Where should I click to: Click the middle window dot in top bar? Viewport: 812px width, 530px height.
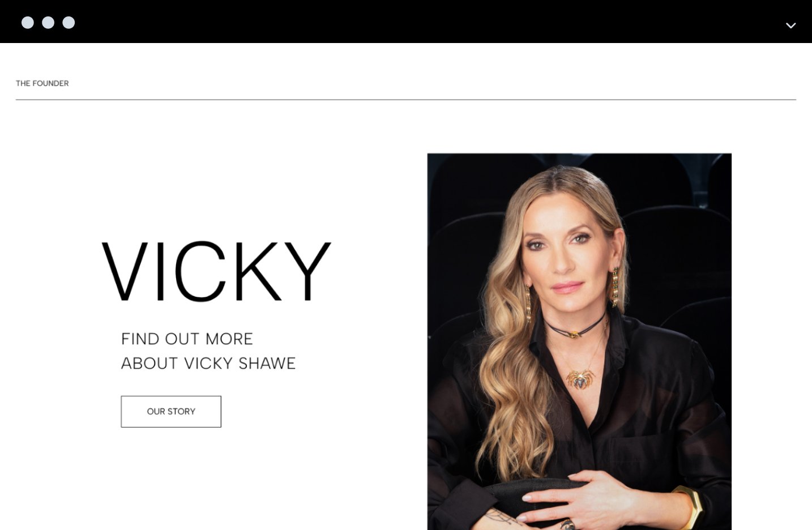click(x=48, y=23)
